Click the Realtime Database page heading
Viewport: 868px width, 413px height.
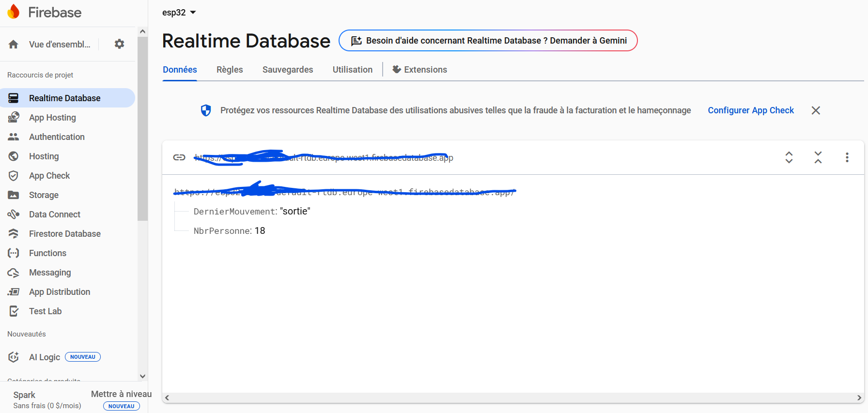[x=246, y=41]
